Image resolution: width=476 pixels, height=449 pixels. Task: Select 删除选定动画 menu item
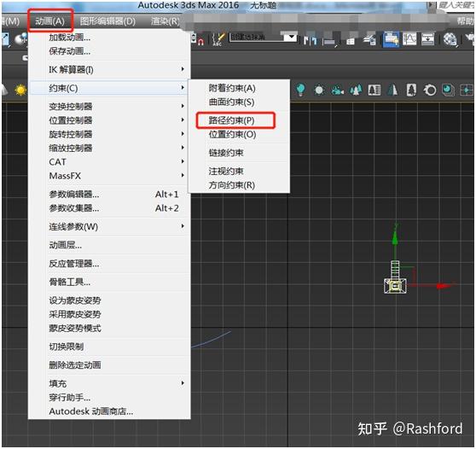tap(109, 365)
